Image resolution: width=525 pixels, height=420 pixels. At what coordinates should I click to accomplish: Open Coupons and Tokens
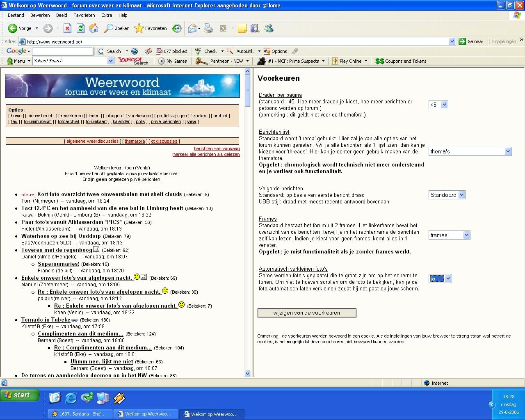pyautogui.click(x=401, y=61)
